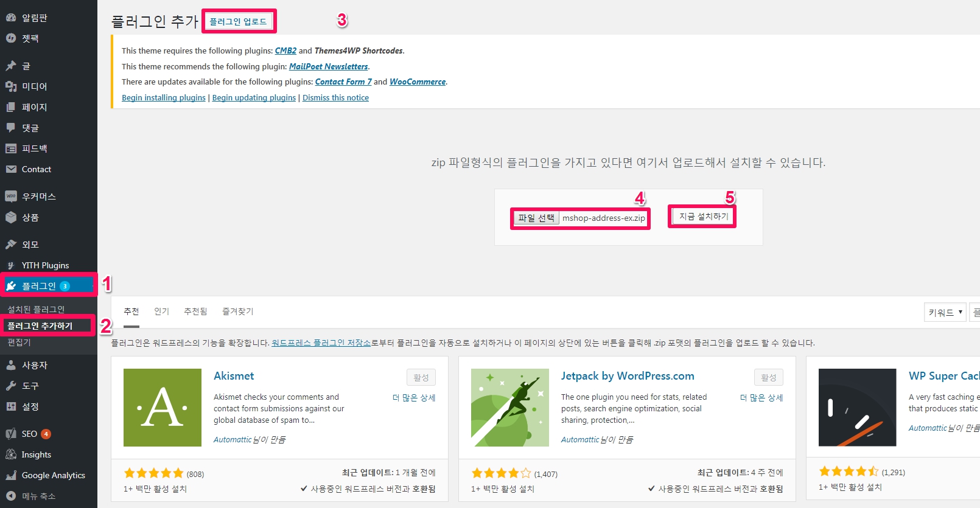Screen dimensions: 980x508
Task: Open the WooCommerce (우커머스) sidebar icon
Action: click(11, 197)
